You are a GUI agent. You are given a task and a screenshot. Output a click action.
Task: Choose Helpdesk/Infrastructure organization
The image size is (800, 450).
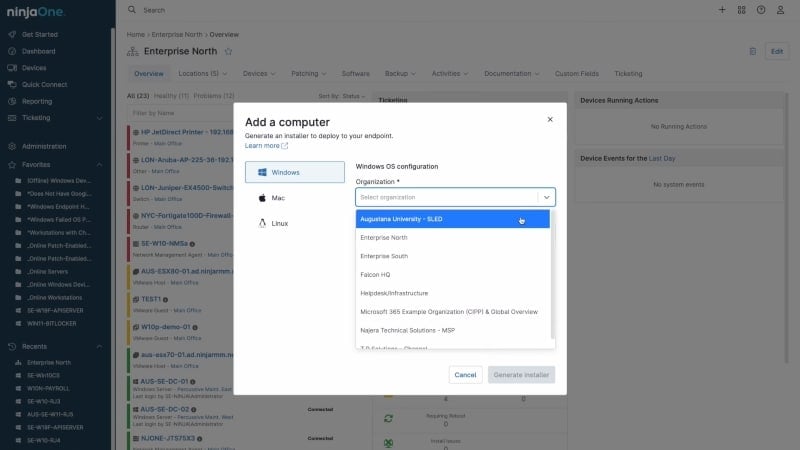click(453, 293)
